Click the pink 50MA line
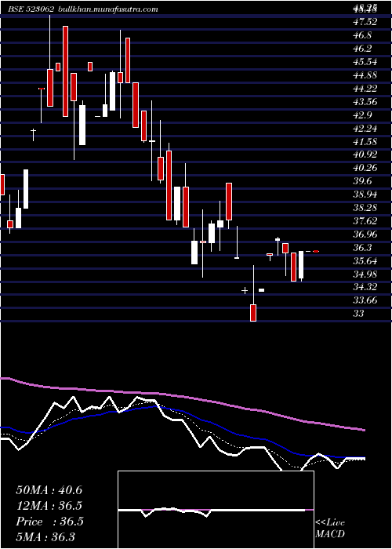The width and height of the screenshot is (392, 549). coord(182,397)
